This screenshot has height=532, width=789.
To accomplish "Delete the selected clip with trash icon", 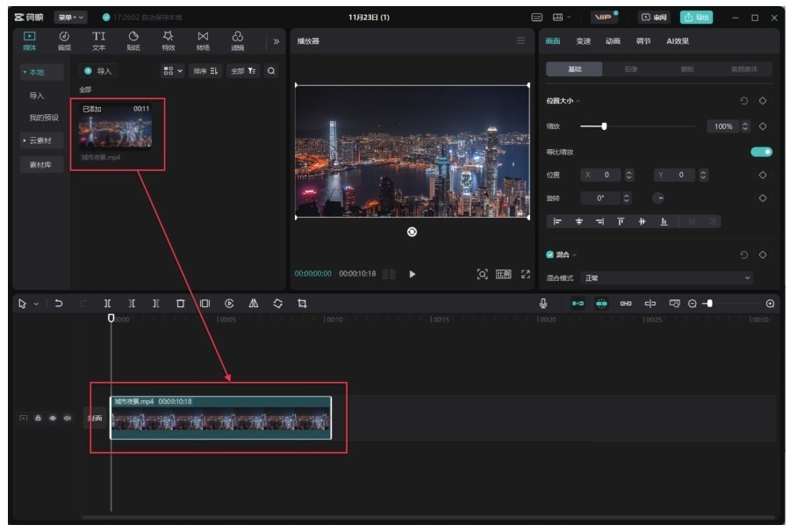I will coord(180,304).
